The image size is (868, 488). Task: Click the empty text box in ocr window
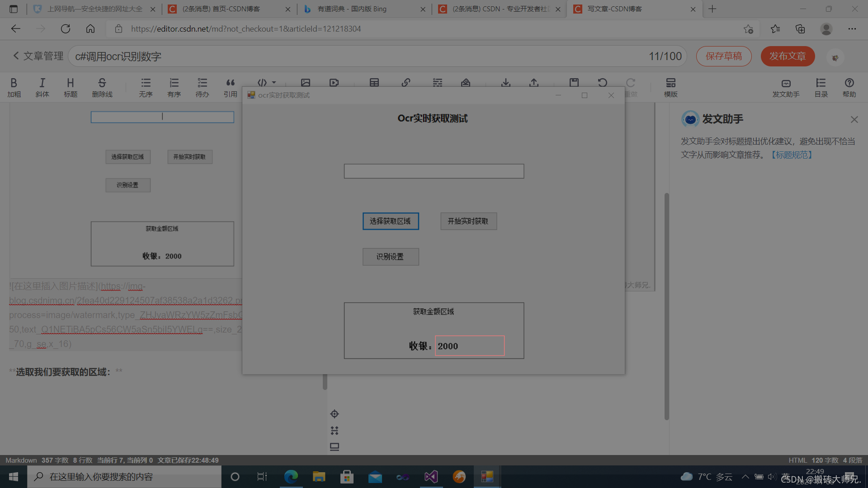pos(434,171)
